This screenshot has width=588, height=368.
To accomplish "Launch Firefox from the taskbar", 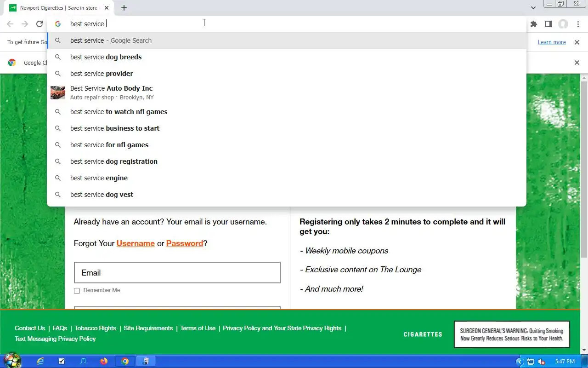I will [104, 362].
